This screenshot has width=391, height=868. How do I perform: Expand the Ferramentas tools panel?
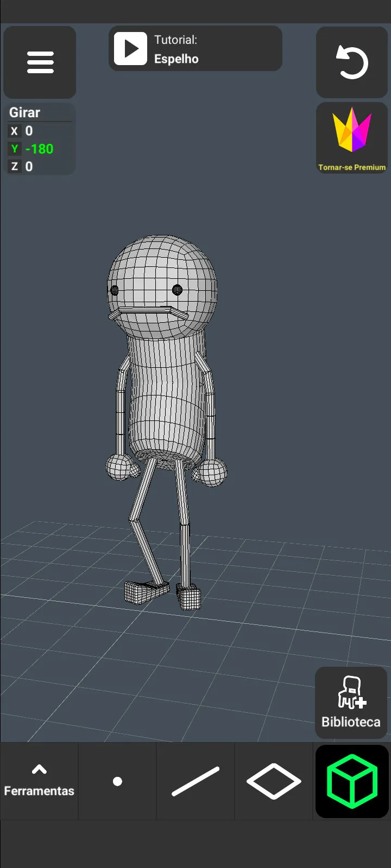pyautogui.click(x=39, y=781)
